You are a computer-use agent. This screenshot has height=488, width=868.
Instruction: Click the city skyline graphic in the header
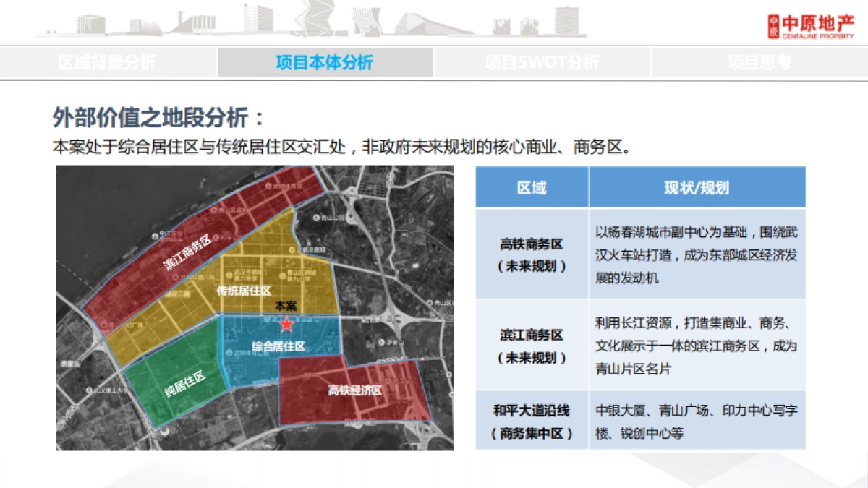tap(311, 22)
